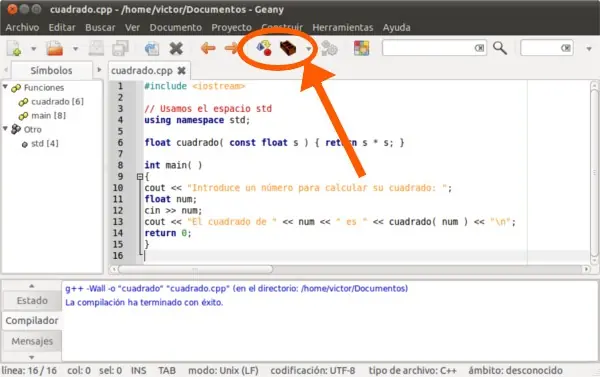
Task: Collapse the Otro tree group
Action: coord(5,129)
